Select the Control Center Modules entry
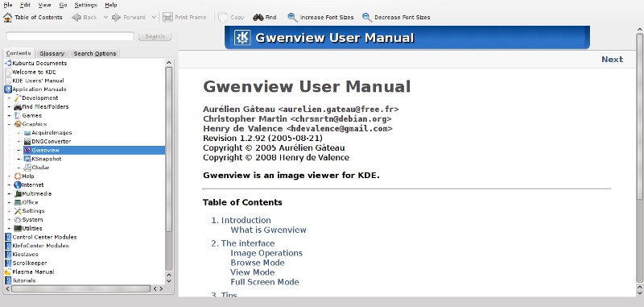The image size is (644, 307). [x=44, y=237]
